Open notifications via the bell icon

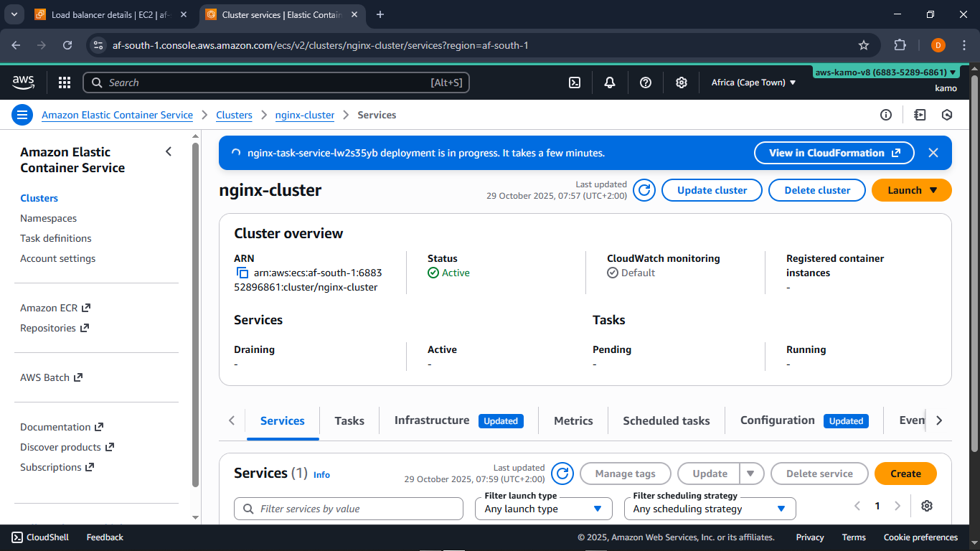[609, 83]
